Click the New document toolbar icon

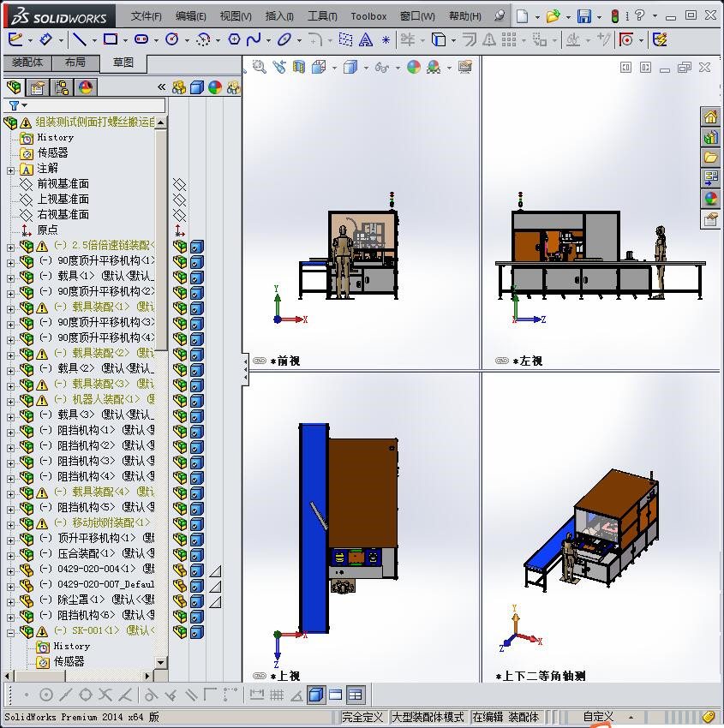click(x=523, y=16)
